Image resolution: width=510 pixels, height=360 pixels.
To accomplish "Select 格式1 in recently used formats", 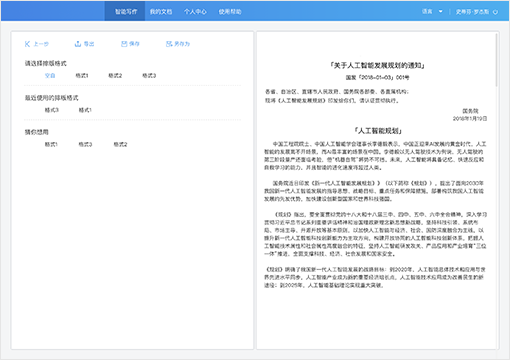I will pos(85,110).
